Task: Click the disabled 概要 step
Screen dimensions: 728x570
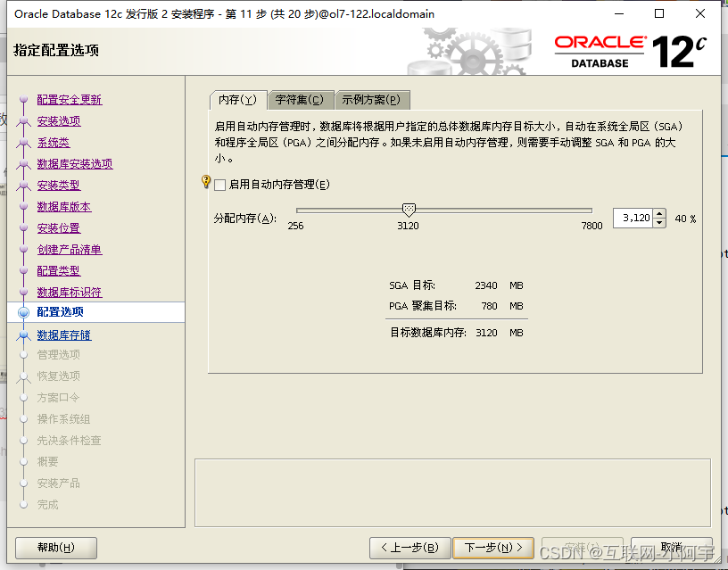Action: 48,462
